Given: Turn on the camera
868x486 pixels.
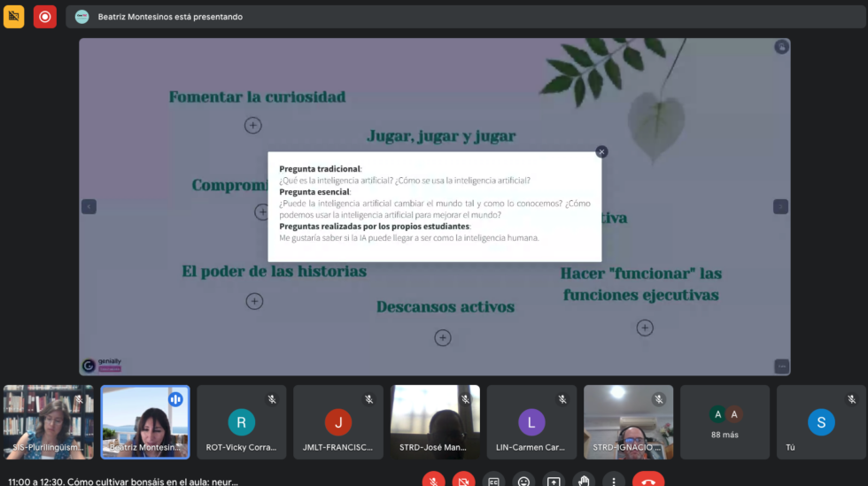Looking at the screenshot, I should [x=463, y=481].
